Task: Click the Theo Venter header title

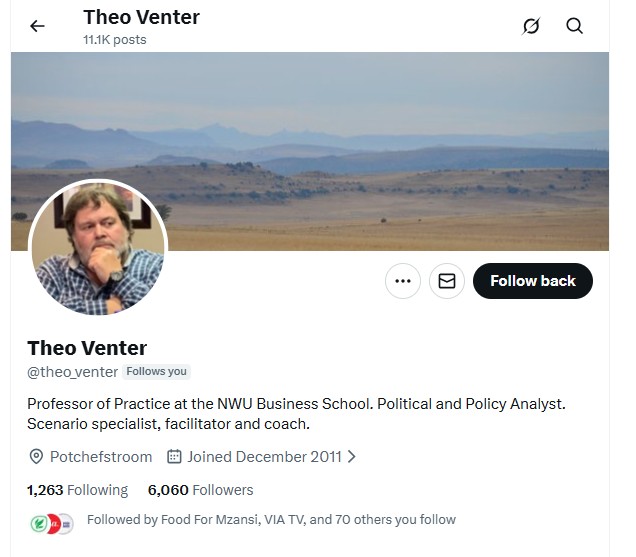Action: click(141, 17)
